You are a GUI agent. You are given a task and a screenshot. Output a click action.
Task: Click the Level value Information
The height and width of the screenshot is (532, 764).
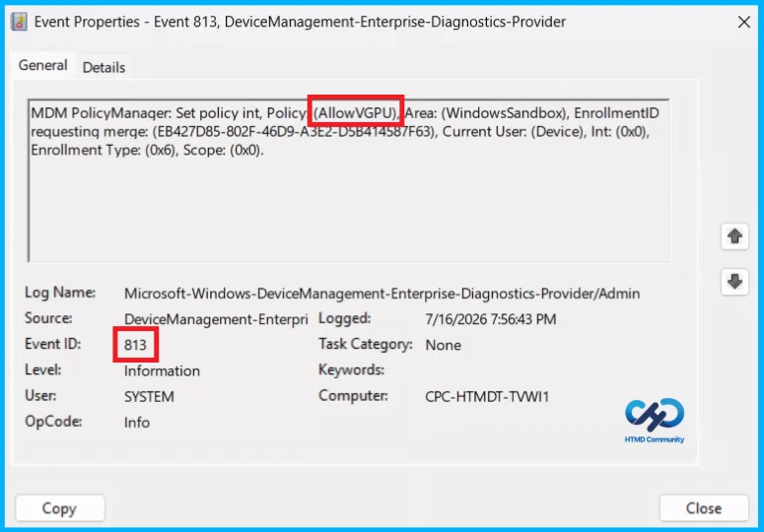coord(162,370)
